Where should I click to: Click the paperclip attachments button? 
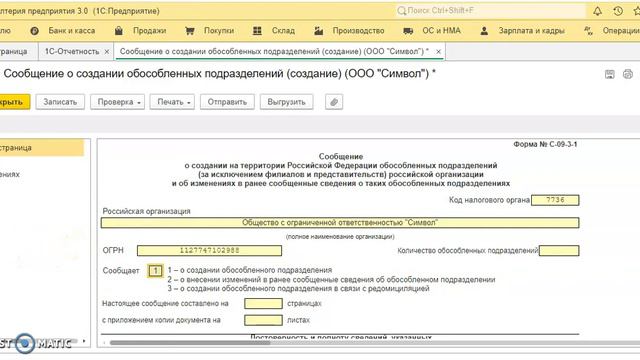click(334, 102)
